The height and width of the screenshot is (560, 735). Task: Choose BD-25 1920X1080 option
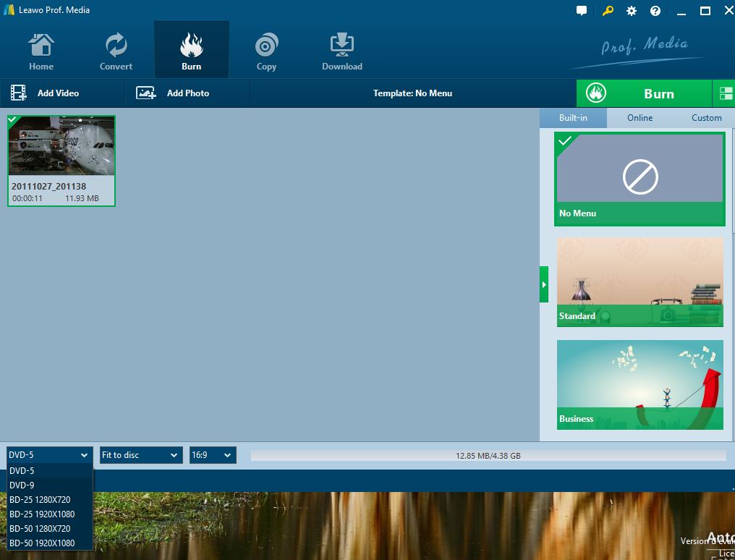pyautogui.click(x=50, y=514)
